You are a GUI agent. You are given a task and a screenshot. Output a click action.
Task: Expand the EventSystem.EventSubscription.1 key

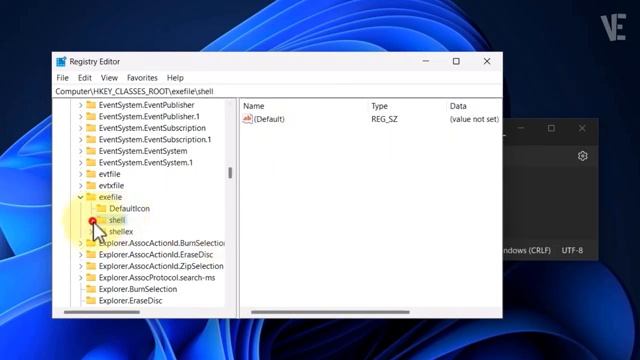(x=80, y=140)
